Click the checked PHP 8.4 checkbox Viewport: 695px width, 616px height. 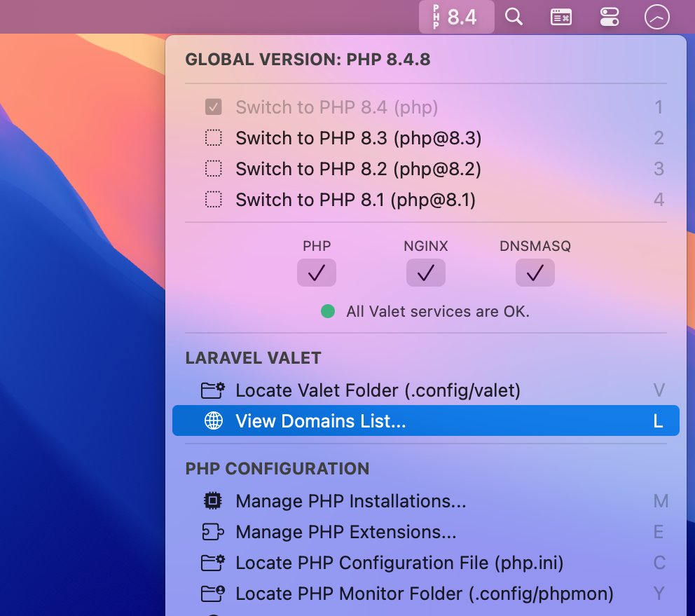click(213, 107)
